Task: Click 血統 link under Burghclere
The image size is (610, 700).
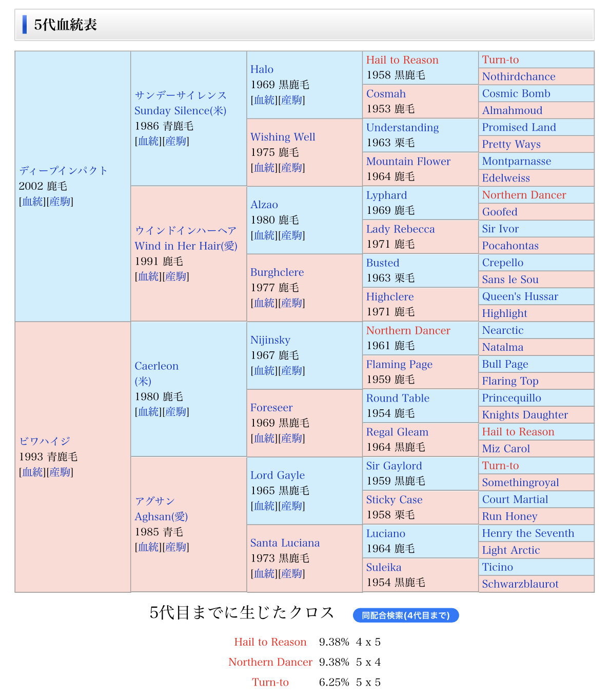Action: coord(264,304)
